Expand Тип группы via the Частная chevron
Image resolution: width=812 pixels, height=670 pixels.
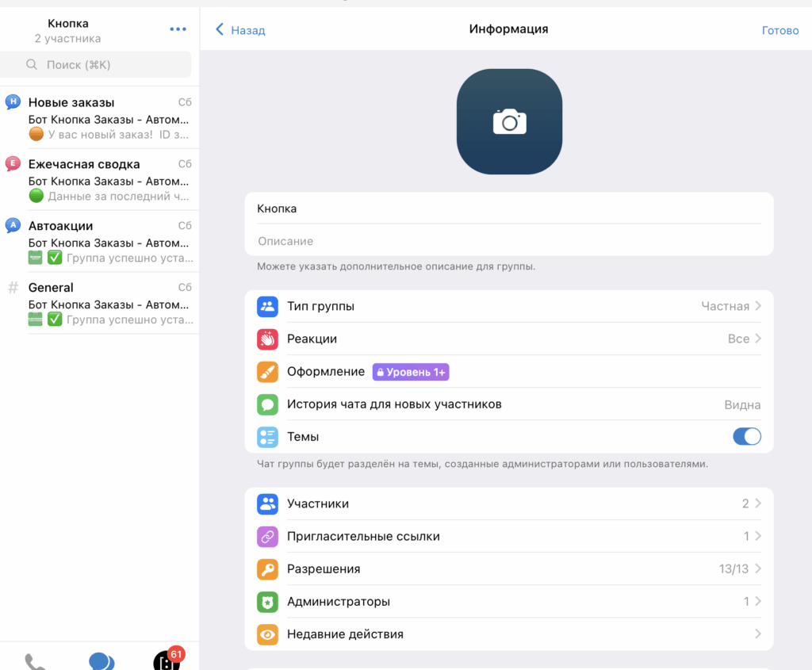[x=758, y=306]
